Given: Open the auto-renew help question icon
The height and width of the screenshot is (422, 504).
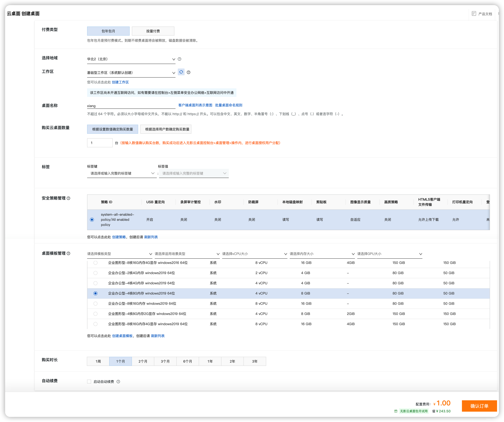Looking at the screenshot, I should [x=118, y=382].
